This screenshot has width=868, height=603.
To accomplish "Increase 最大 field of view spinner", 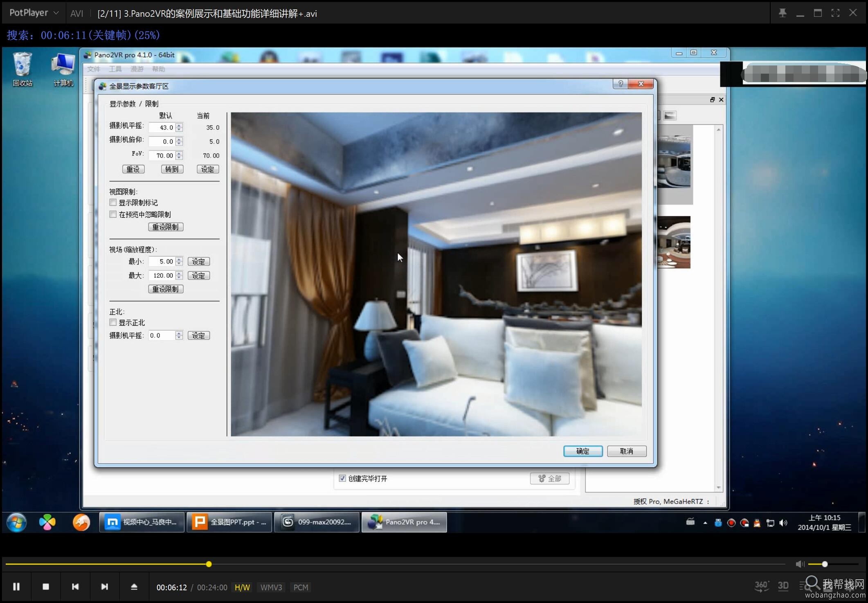I will [x=179, y=273].
